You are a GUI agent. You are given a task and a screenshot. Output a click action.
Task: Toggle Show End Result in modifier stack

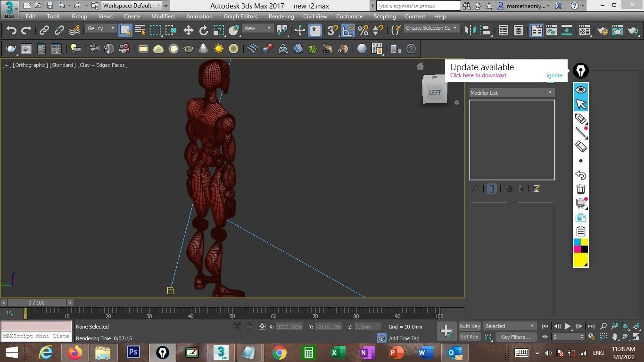coord(491,189)
